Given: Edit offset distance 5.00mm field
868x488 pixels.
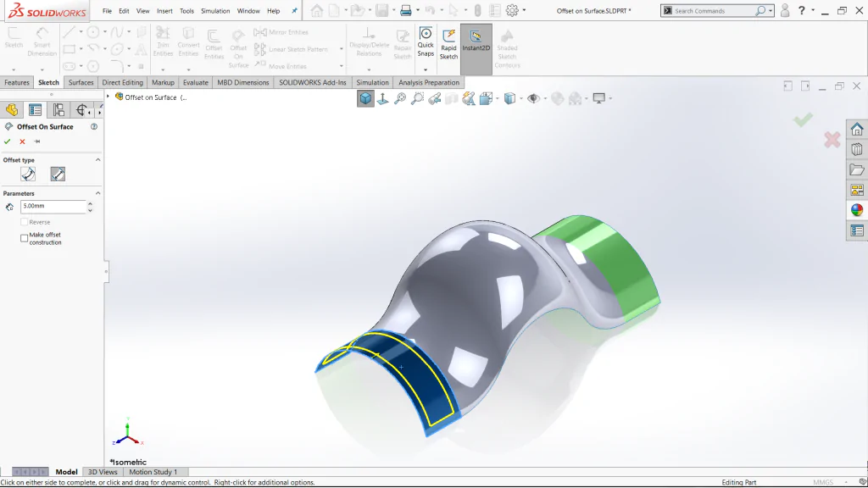Looking at the screenshot, I should [53, 207].
